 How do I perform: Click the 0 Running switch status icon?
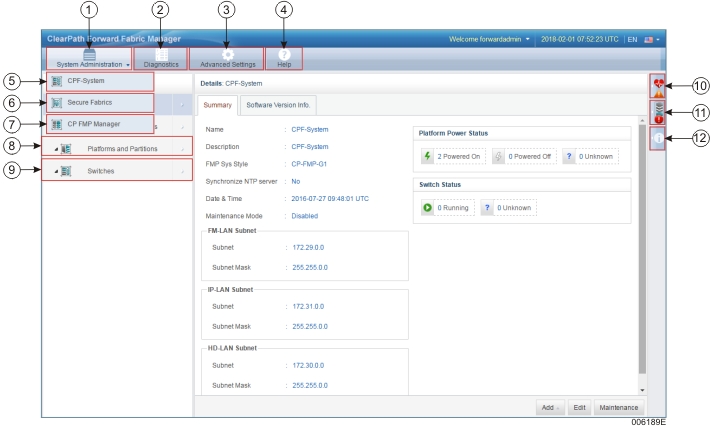coord(427,208)
